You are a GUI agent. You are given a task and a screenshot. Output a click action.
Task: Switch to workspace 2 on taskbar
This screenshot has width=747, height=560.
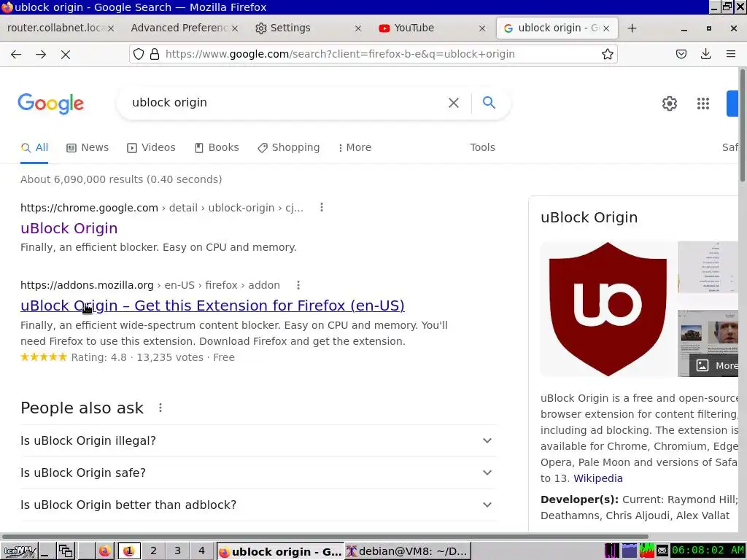coord(153,551)
